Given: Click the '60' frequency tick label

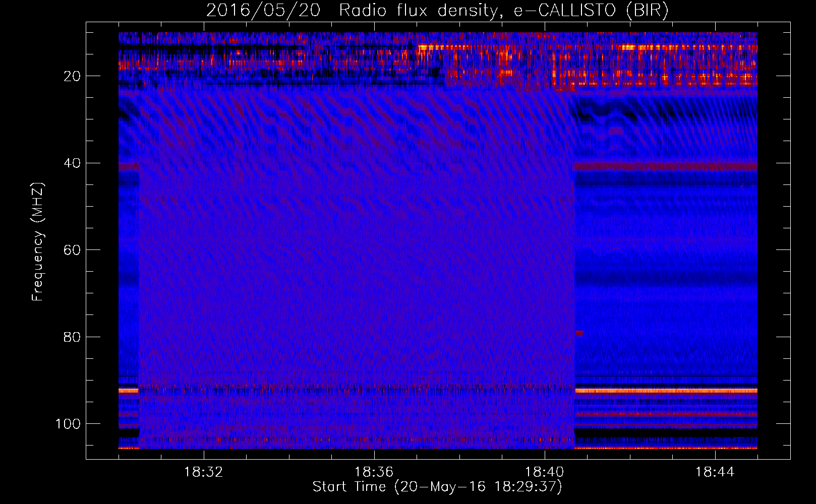Looking at the screenshot, I should [72, 250].
